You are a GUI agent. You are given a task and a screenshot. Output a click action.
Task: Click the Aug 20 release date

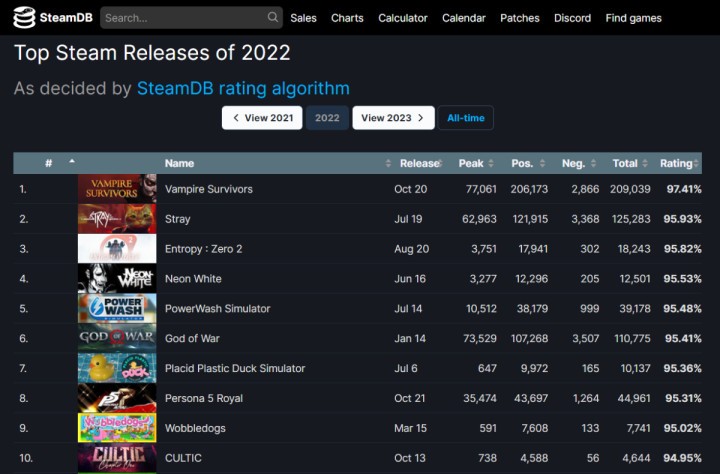coord(411,249)
